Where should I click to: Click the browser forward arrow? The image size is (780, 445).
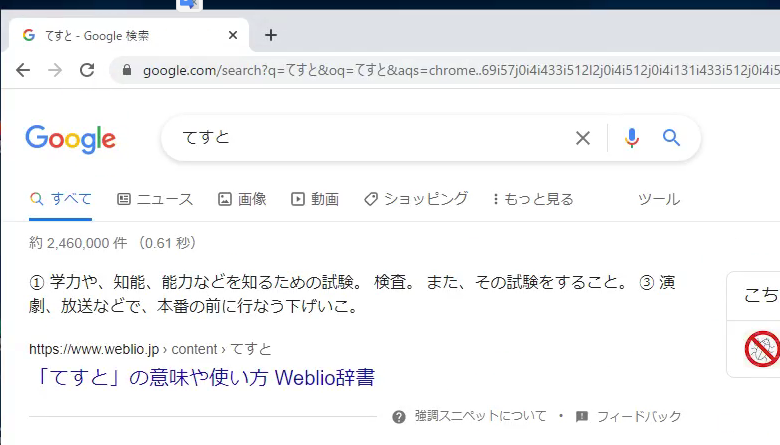coord(55,70)
